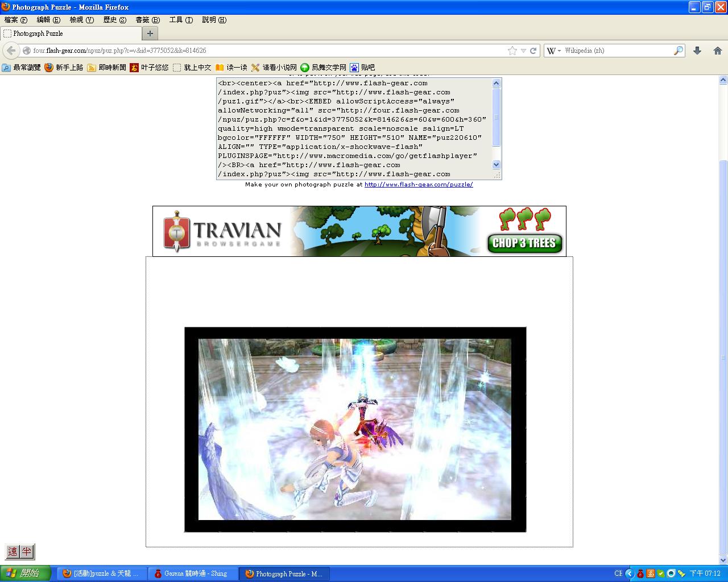The width and height of the screenshot is (728, 582).
Task: Open the 叶子悠悠 bookmark
Action: tap(149, 68)
